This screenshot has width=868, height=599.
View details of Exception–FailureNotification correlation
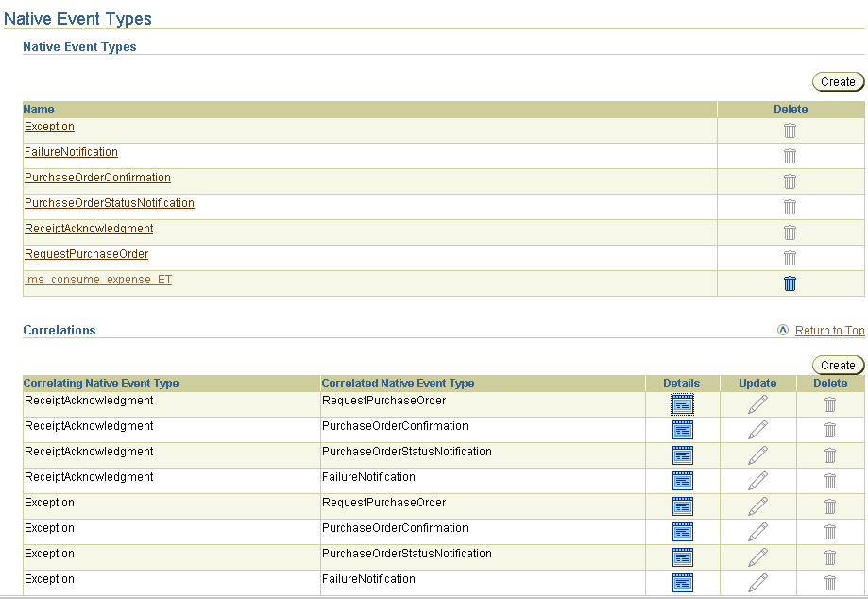point(683,583)
